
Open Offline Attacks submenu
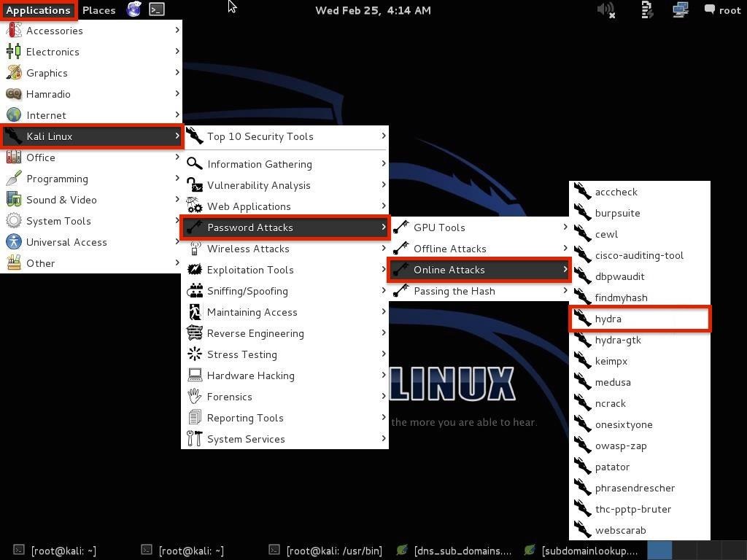click(480, 249)
